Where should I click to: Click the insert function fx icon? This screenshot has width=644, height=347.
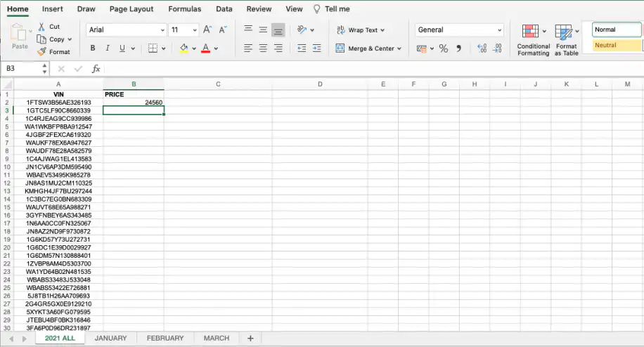point(96,69)
